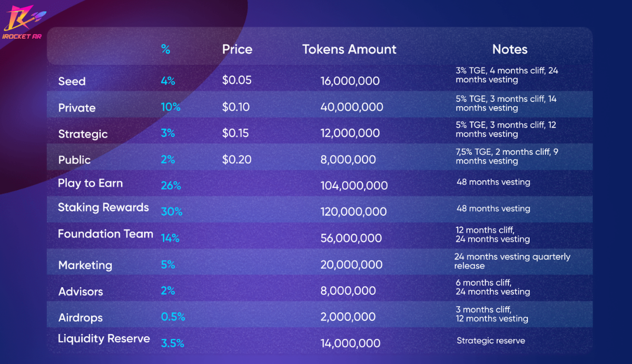Click the Price column header
Viewport: 632px width, 364px height.
coord(237,50)
